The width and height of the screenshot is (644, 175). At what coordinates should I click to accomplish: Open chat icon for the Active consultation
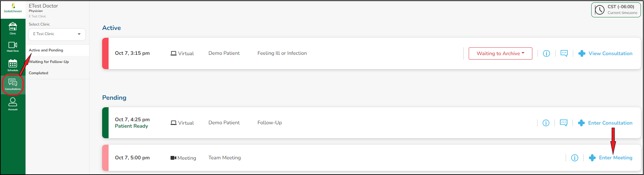(564, 53)
